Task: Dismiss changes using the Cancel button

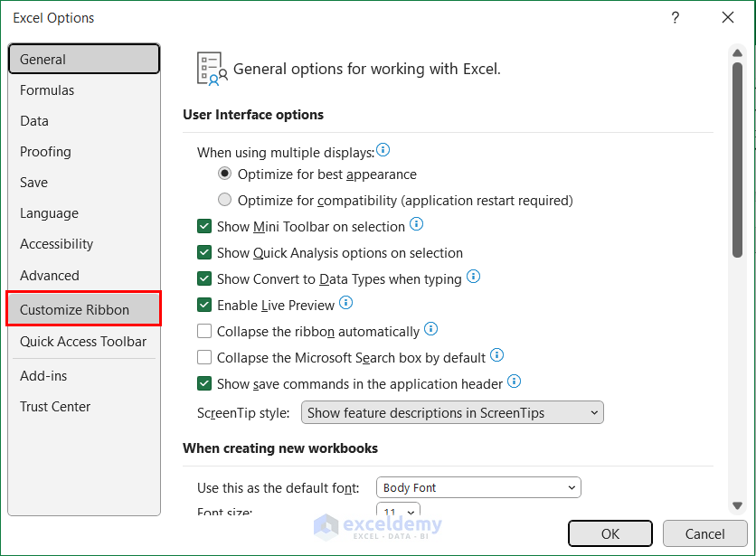Action: click(704, 533)
